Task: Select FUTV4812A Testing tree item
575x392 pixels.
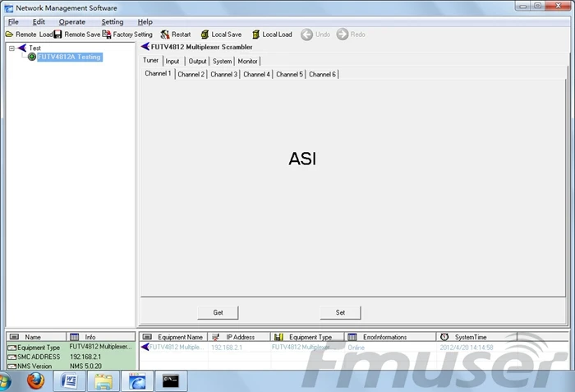Action: (x=69, y=57)
